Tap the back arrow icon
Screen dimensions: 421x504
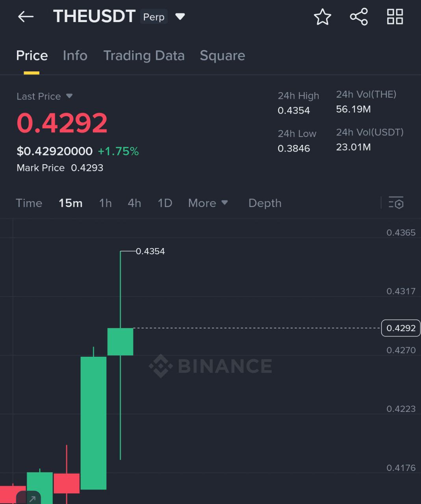[x=26, y=17]
